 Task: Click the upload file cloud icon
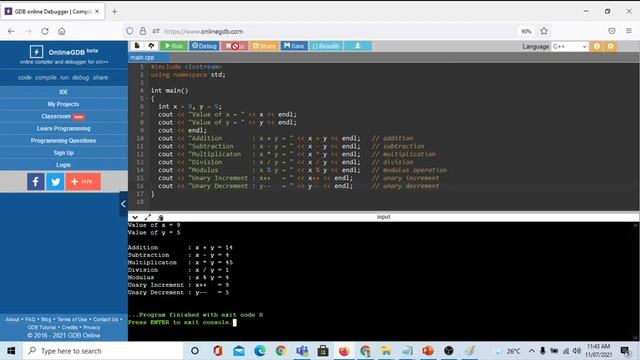pyautogui.click(x=151, y=46)
